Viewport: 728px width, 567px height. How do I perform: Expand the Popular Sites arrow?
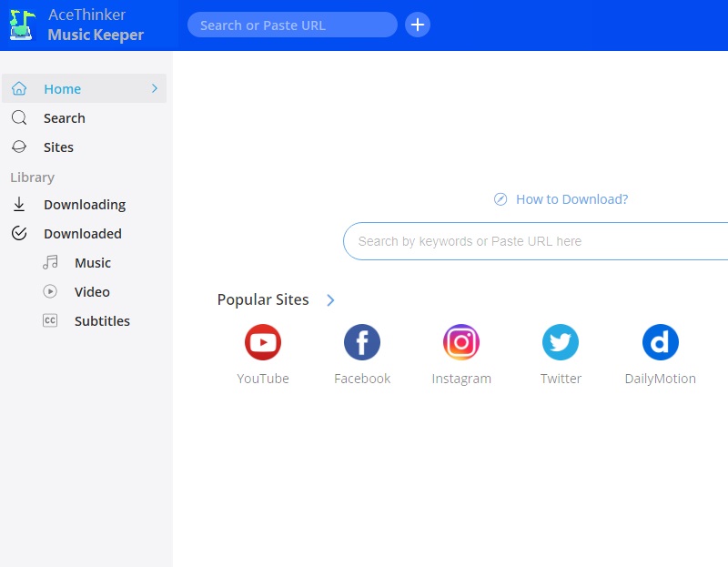330,300
